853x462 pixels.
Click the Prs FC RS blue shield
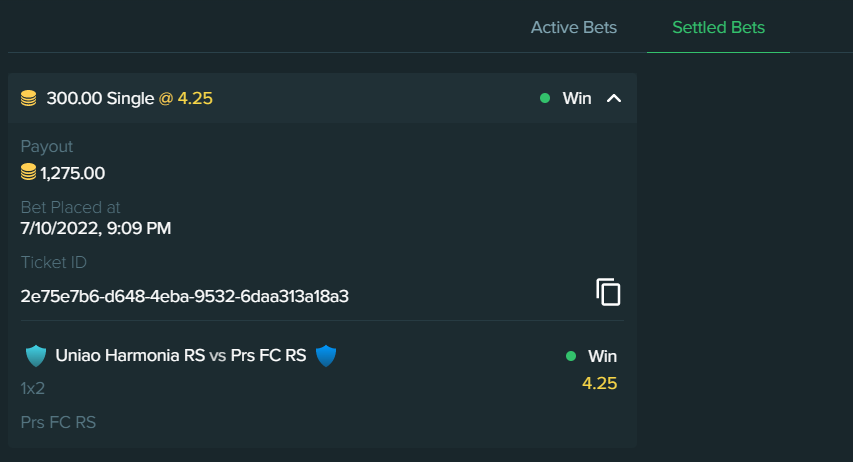(x=326, y=356)
